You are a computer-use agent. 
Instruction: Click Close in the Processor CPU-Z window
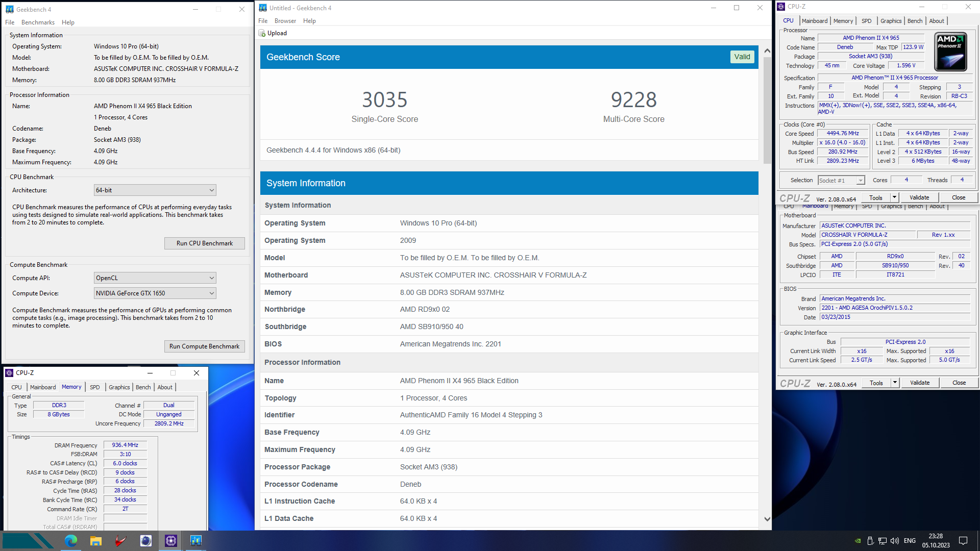pyautogui.click(x=959, y=197)
